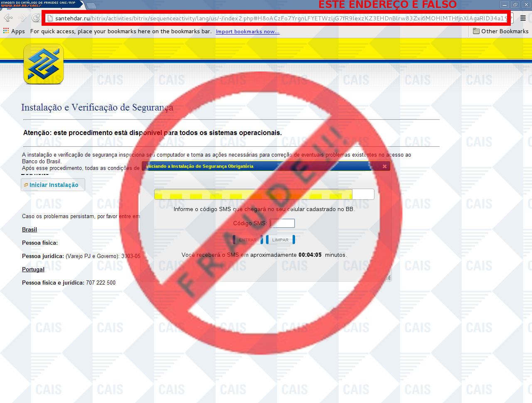The width and height of the screenshot is (532, 403).
Task: Click the Portugal underlined heading
Action: tap(33, 270)
